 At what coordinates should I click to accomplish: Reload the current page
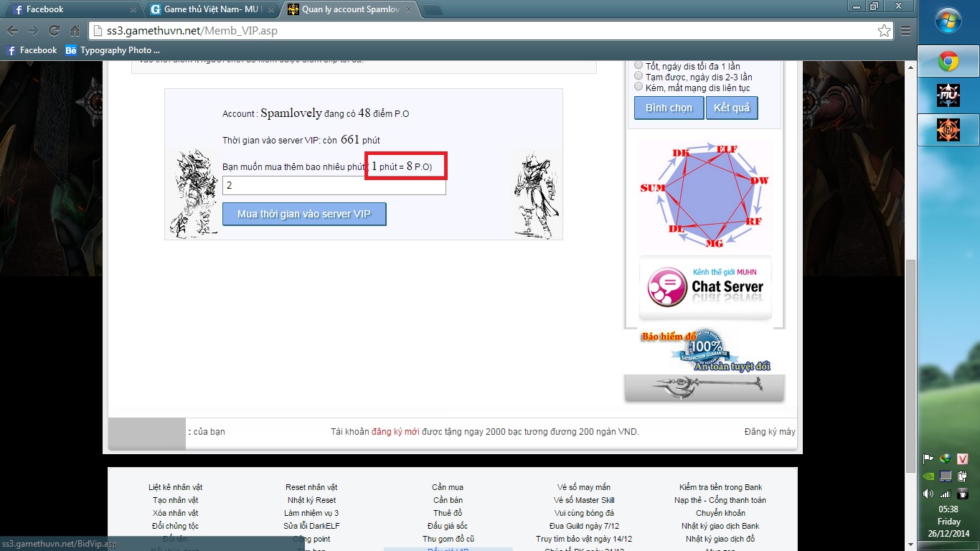(54, 31)
